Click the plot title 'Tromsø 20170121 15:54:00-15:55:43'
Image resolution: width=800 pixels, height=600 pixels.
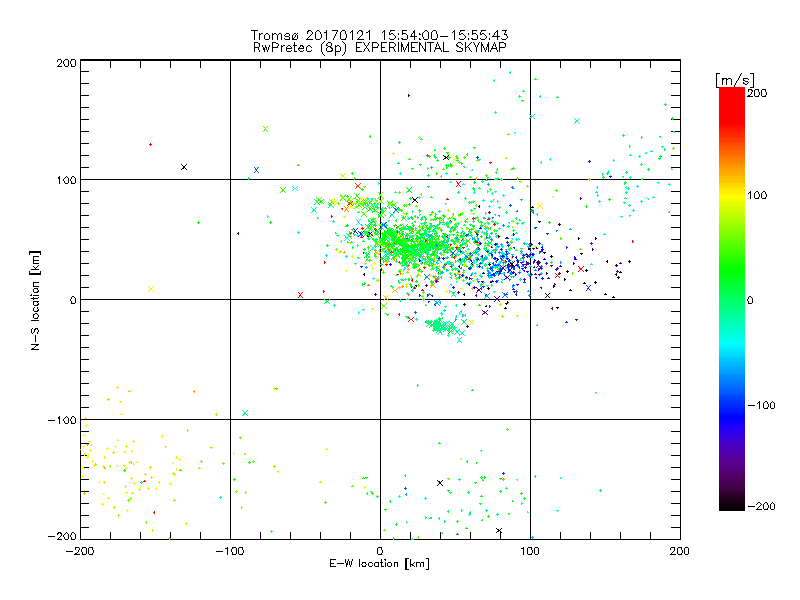[379, 35]
